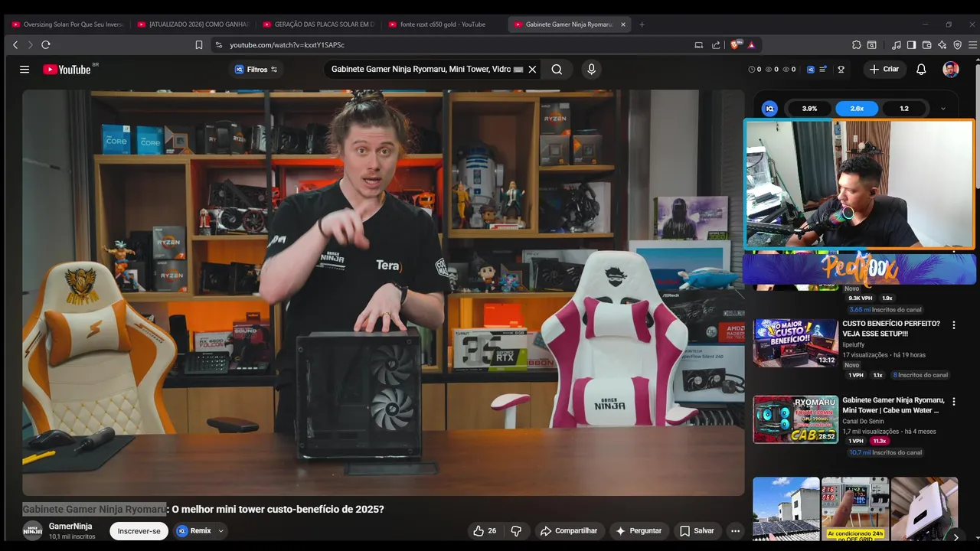The width and height of the screenshot is (980, 551).
Task: Reload the page
Action: click(46, 45)
